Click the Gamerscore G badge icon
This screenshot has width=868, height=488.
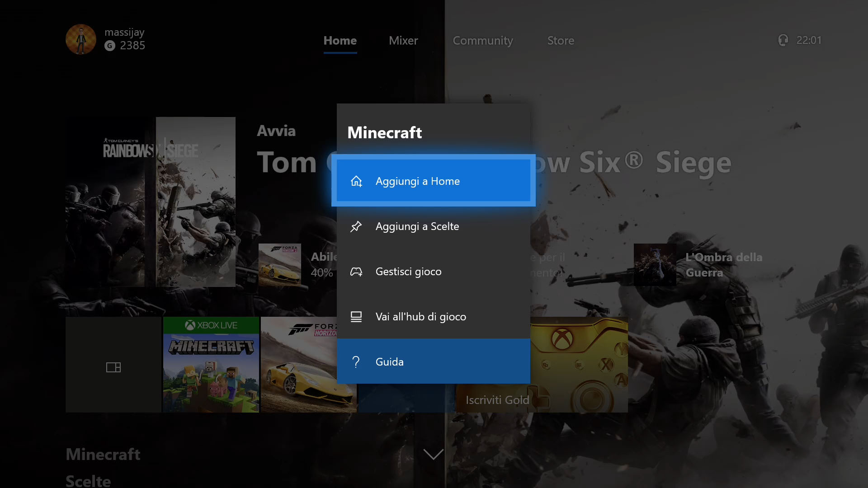110,46
